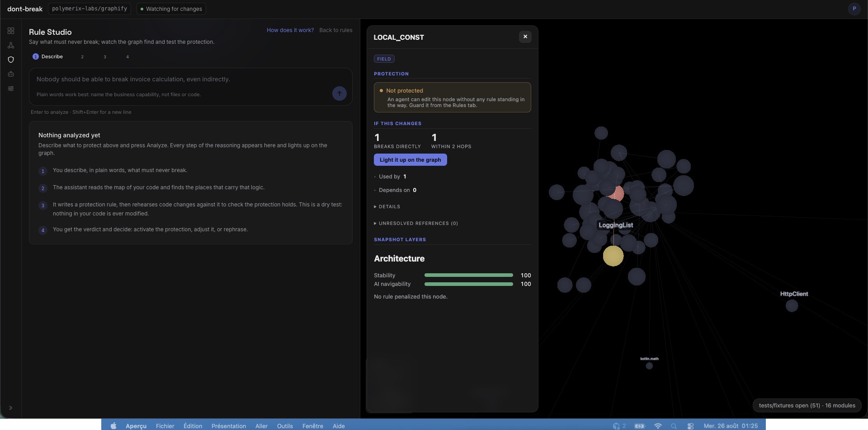Screen dimensions: 868x430
Task: Open the Fichier menu
Action: pos(165,426)
